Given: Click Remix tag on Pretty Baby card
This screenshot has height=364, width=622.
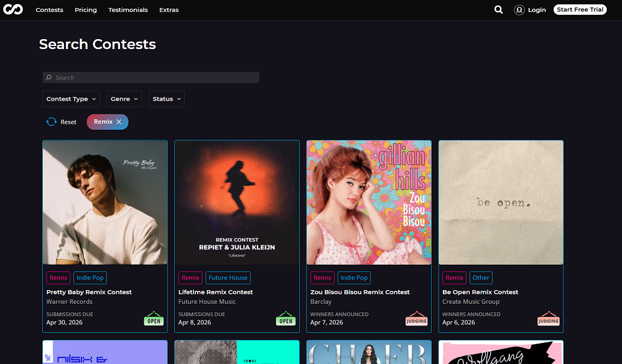Looking at the screenshot, I should tap(58, 278).
